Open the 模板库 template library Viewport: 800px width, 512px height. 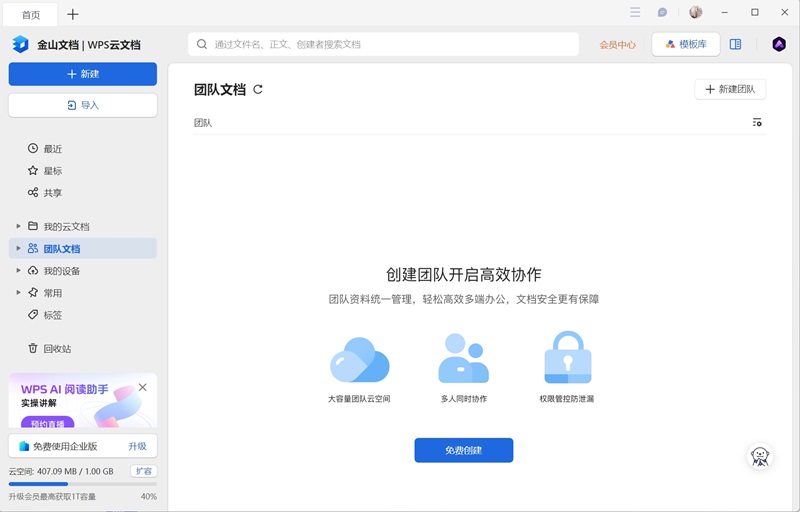[686, 44]
